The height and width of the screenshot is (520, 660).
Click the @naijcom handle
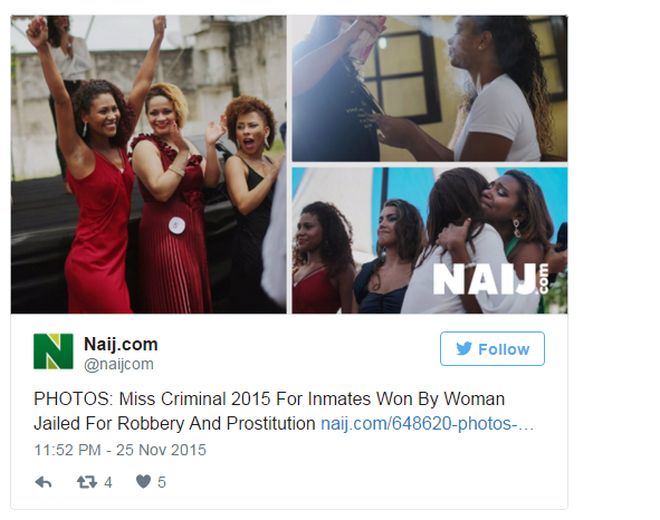click(119, 364)
